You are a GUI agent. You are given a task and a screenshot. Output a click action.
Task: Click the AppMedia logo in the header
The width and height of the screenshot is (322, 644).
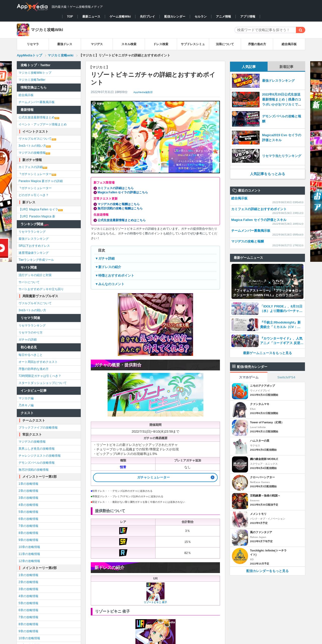click(32, 7)
